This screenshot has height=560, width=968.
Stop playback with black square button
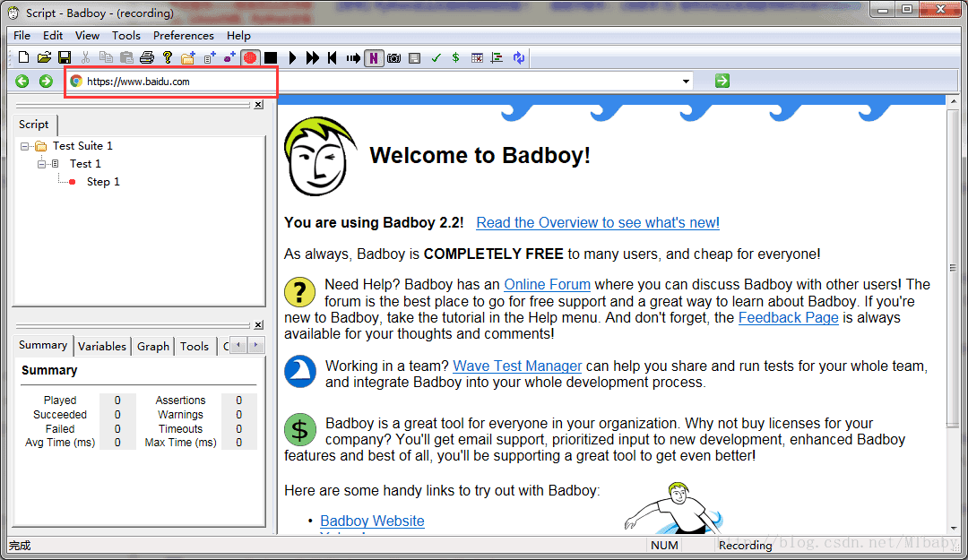[x=271, y=57]
